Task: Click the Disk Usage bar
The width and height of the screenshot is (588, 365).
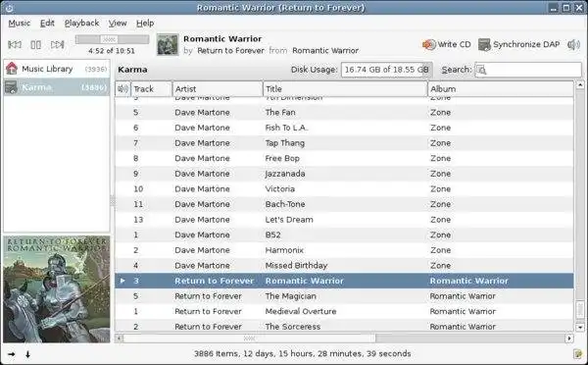Action: pyautogui.click(x=387, y=70)
